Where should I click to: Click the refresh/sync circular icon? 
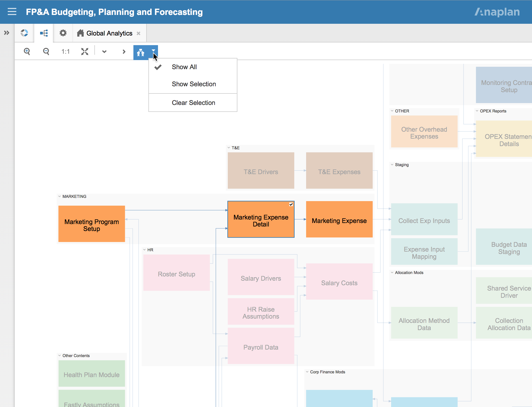point(24,33)
